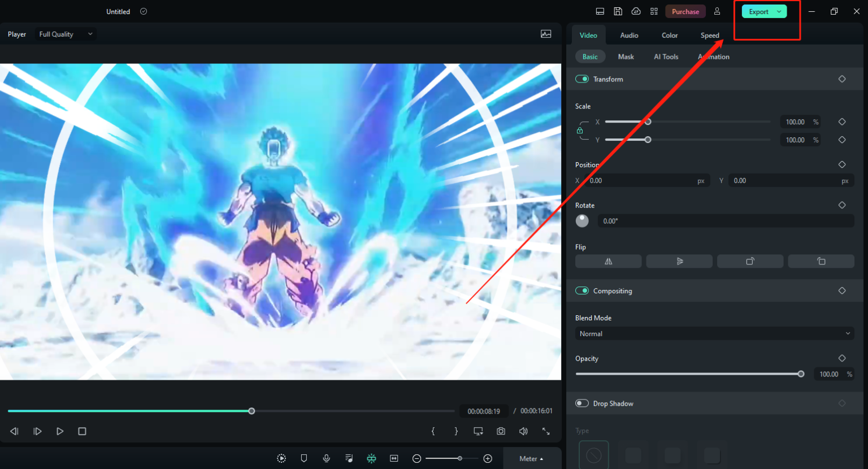868x469 pixels.
Task: Click the Position X input field
Action: [x=644, y=180]
